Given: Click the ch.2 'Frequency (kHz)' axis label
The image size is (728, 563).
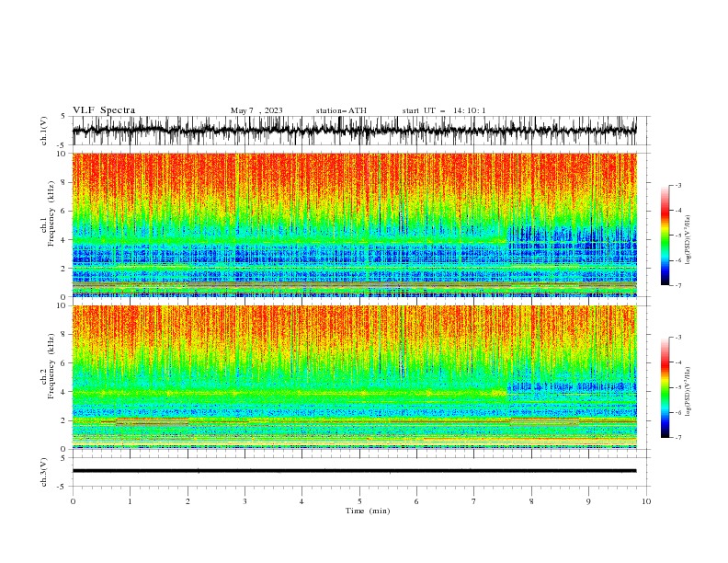Looking at the screenshot, I should [51, 365].
